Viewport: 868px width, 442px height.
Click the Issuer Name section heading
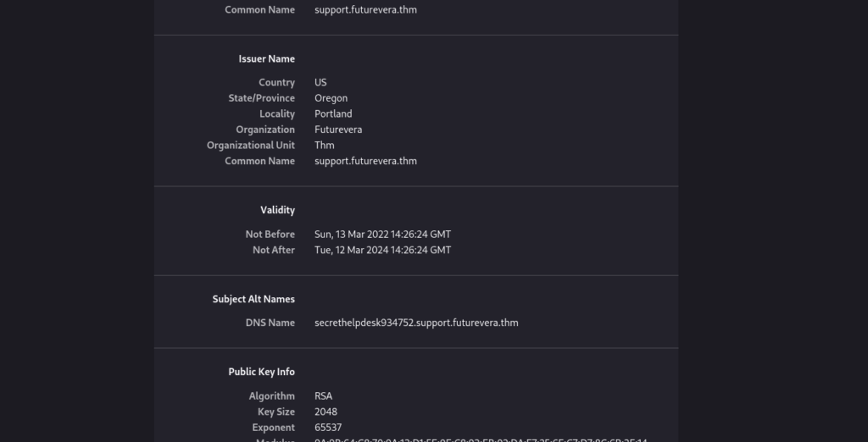267,59
